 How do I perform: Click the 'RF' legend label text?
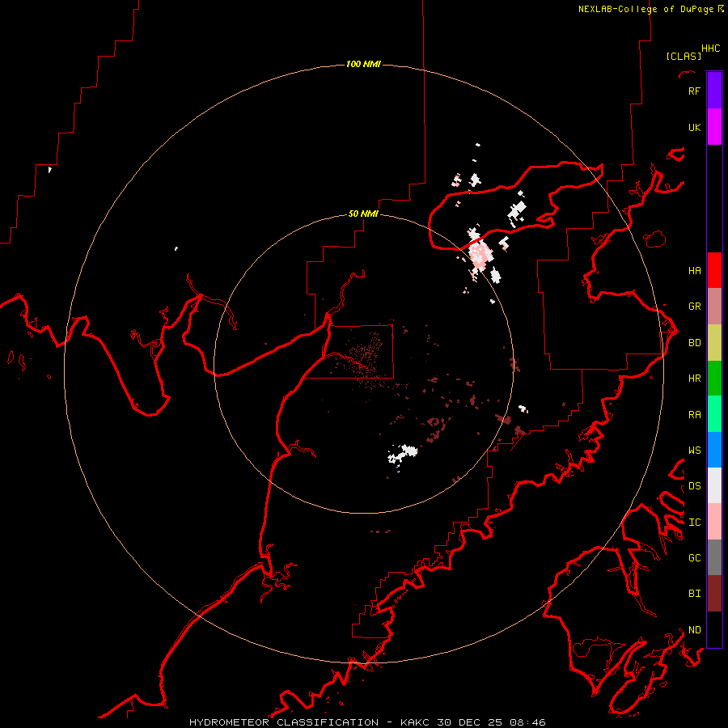(x=694, y=91)
